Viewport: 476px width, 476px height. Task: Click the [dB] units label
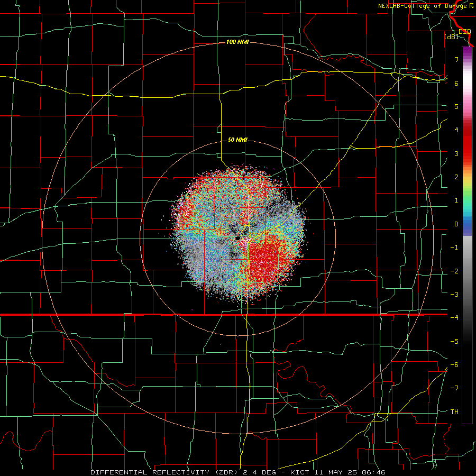pos(452,37)
